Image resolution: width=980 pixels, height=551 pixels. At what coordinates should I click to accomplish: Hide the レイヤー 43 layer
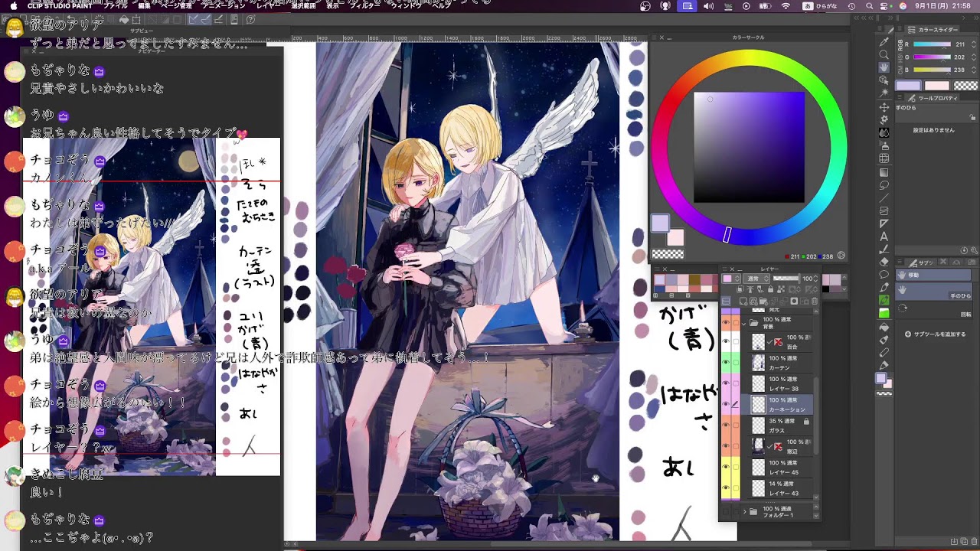click(x=726, y=487)
